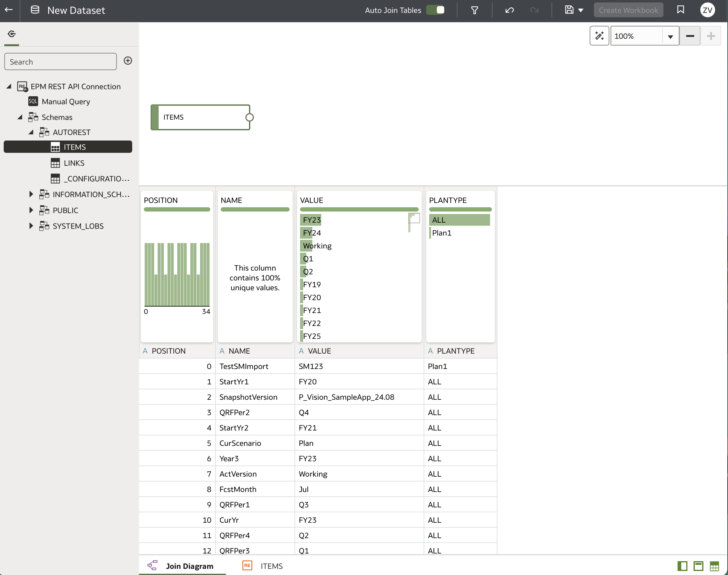Select the LINKS table
Image resolution: width=728 pixels, height=575 pixels.
coord(74,163)
